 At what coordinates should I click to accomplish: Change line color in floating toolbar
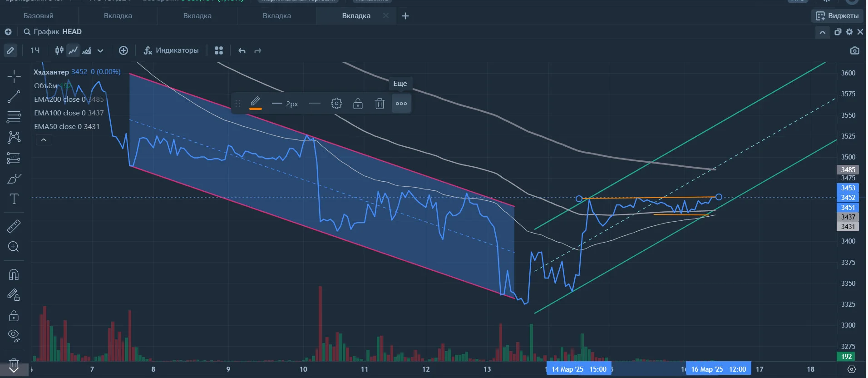pyautogui.click(x=256, y=103)
